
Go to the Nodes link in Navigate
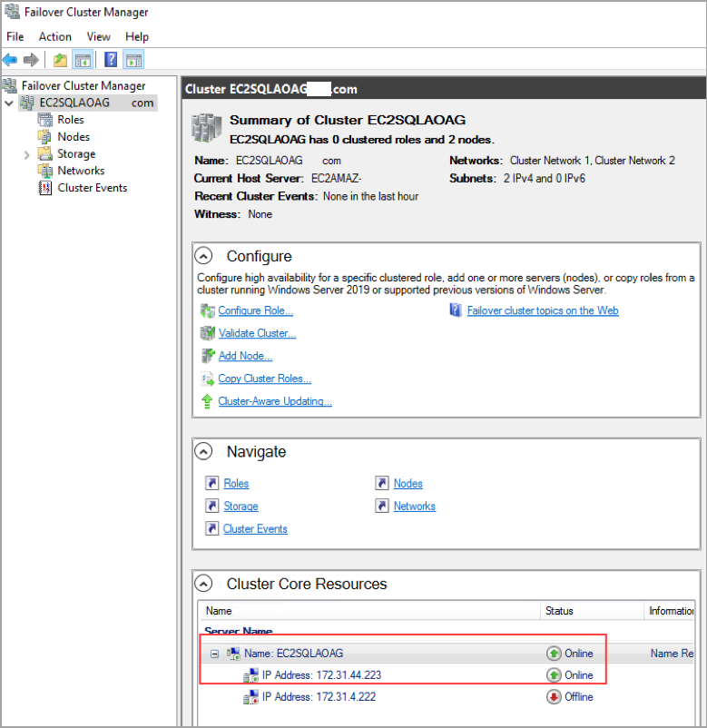pyautogui.click(x=408, y=483)
